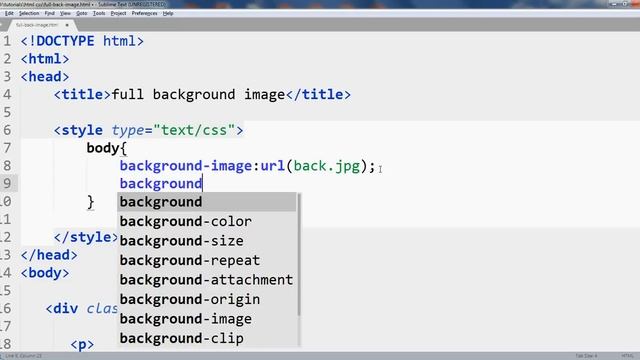Open the View menu
The height and width of the screenshot is (360, 640).
(65, 13)
